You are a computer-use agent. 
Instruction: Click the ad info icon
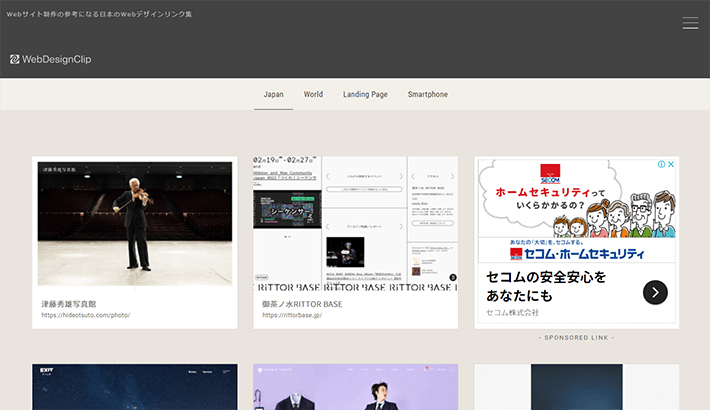662,164
